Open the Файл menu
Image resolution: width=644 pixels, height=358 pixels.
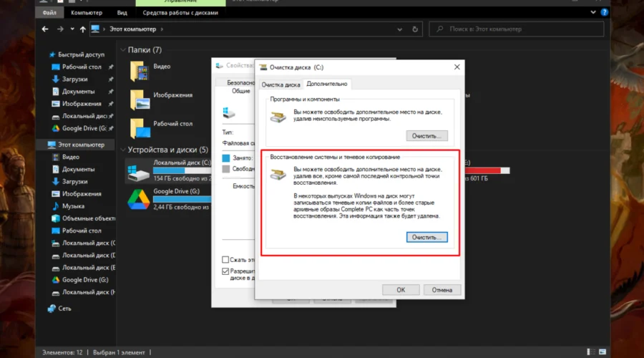[x=49, y=12]
